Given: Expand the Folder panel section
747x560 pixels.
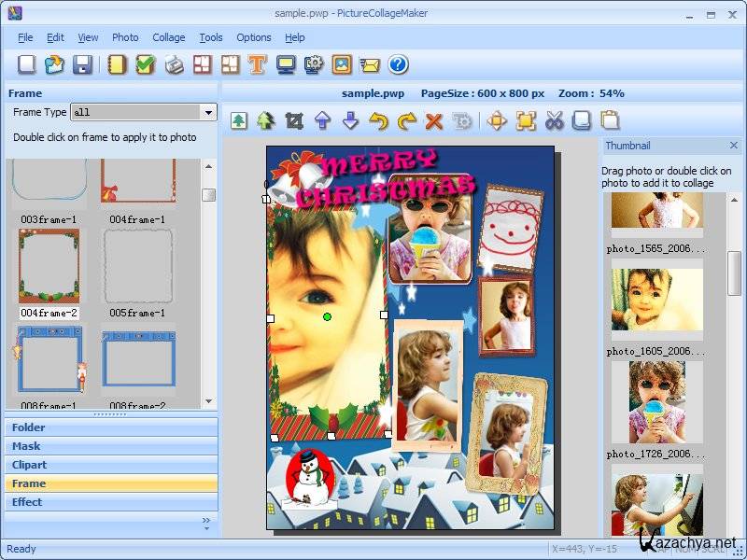Looking at the screenshot, I should [110, 427].
